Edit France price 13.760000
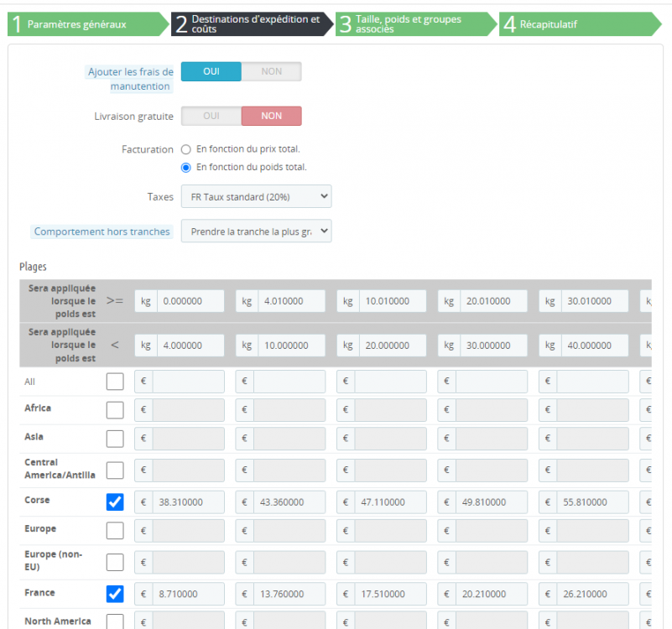Viewport: 672px width, 629px height. pos(289,594)
